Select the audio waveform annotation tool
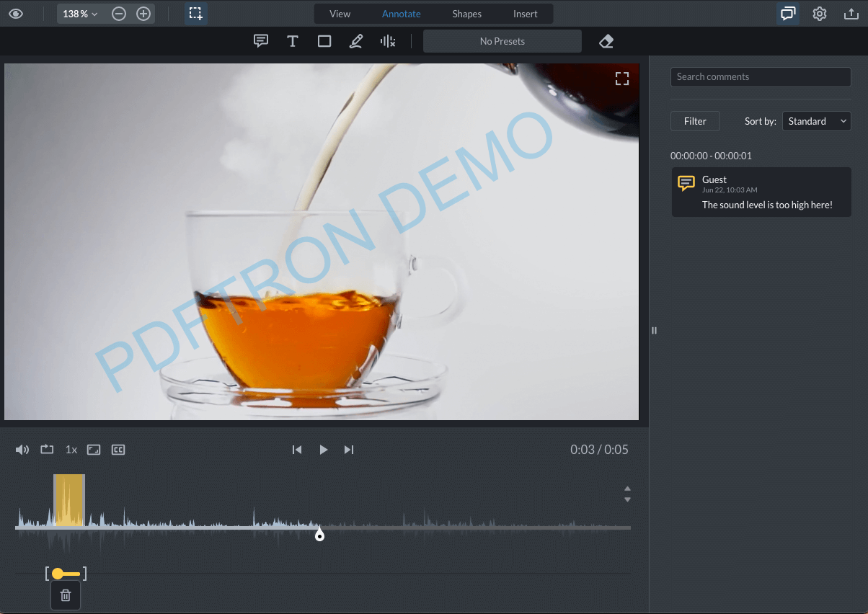Image resolution: width=868 pixels, height=614 pixels. pos(387,41)
